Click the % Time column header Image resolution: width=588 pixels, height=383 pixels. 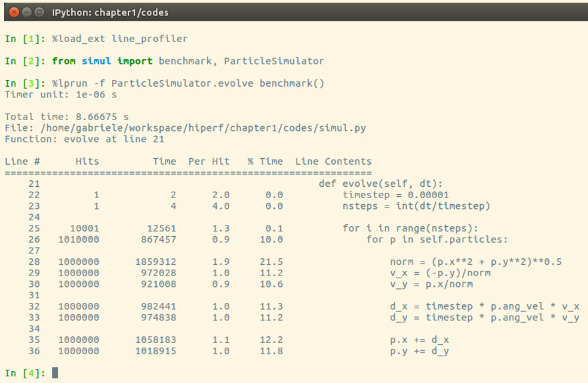(265, 161)
